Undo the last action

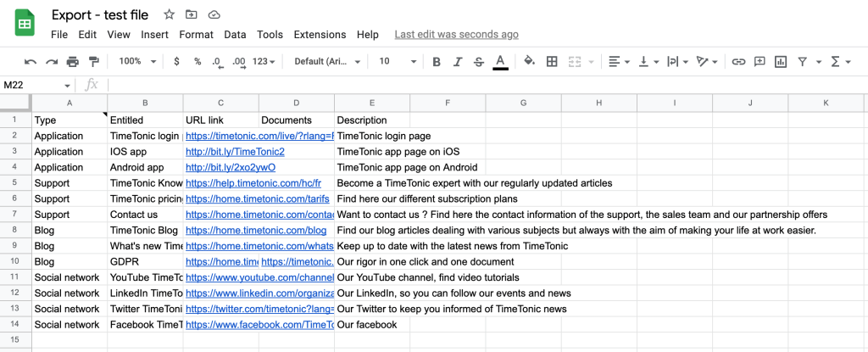point(31,62)
